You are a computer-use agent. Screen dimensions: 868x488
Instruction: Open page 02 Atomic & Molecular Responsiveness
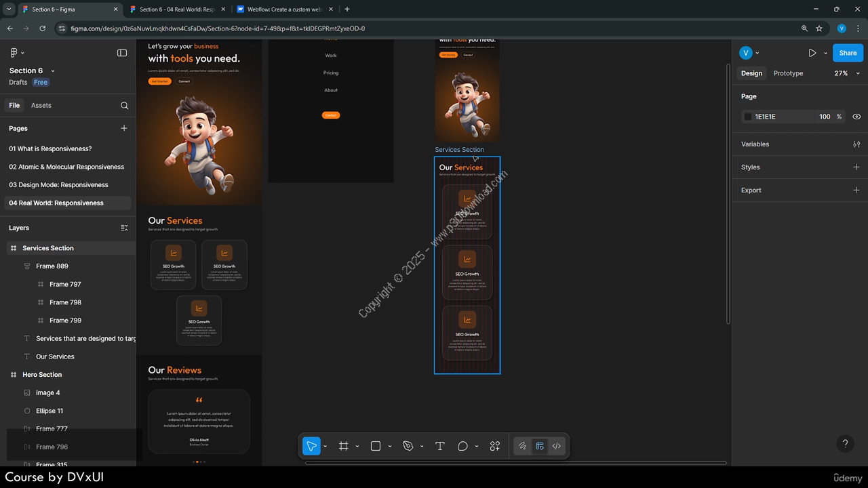click(66, 167)
